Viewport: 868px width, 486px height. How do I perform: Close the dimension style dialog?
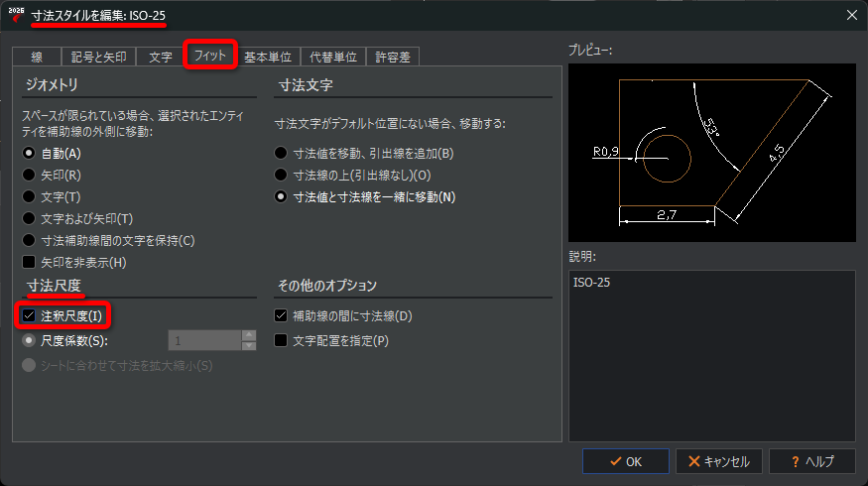pyautogui.click(x=850, y=14)
